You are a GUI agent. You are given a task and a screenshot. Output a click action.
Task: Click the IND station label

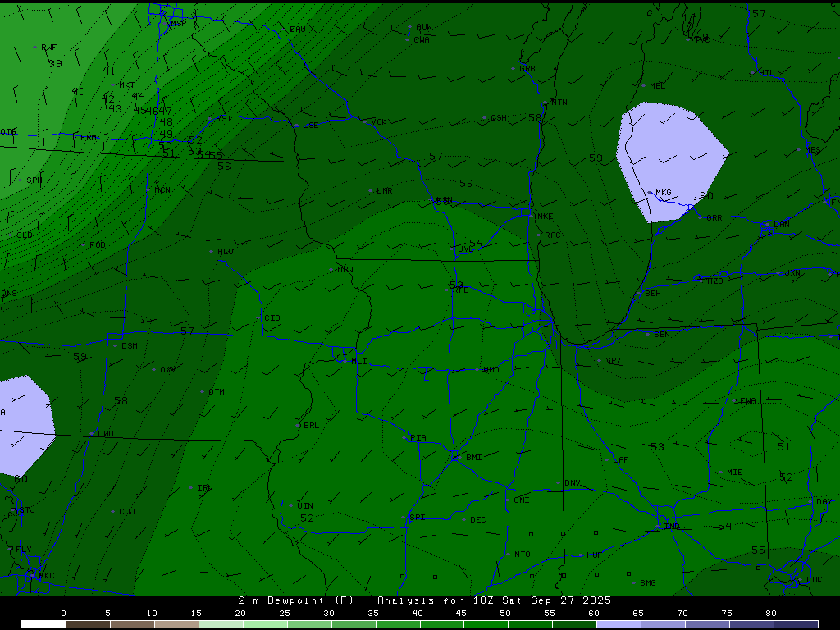pos(673,527)
